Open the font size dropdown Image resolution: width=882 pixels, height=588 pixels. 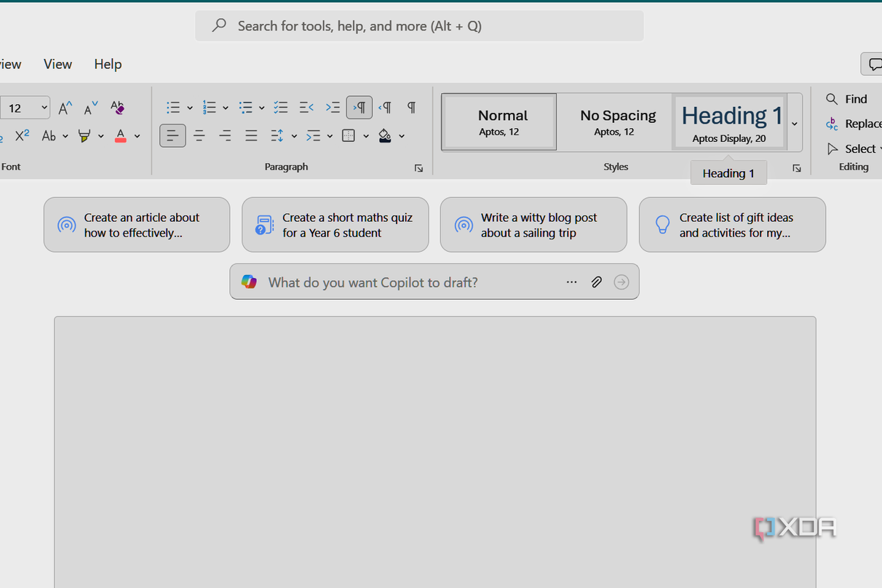coord(44,108)
